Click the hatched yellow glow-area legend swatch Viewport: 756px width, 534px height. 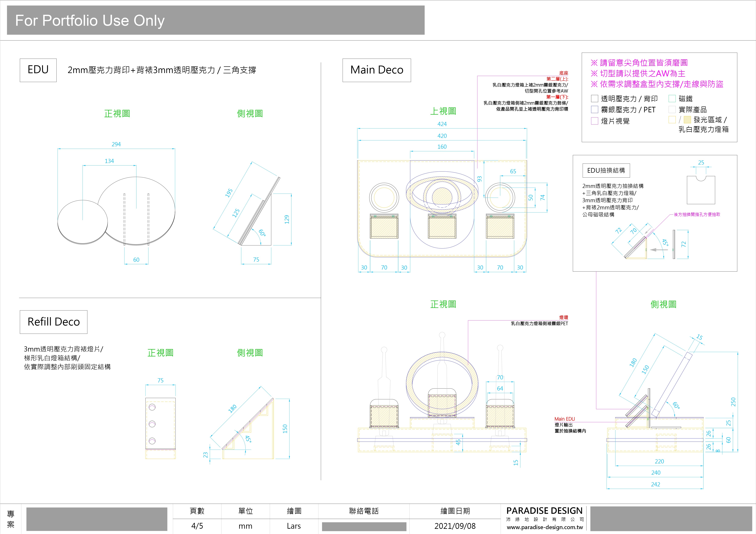click(x=687, y=120)
